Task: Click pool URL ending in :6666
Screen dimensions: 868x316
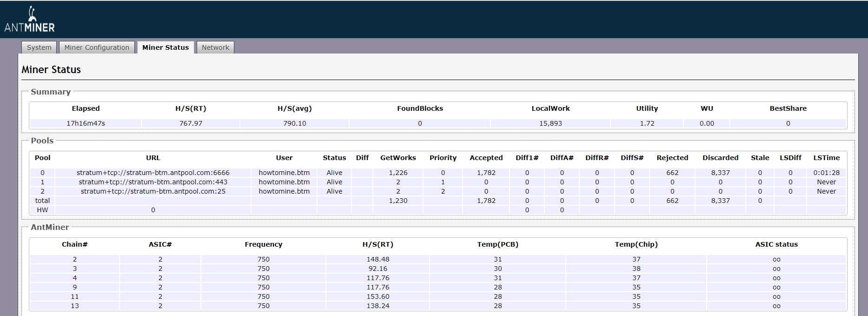Action: [x=153, y=173]
